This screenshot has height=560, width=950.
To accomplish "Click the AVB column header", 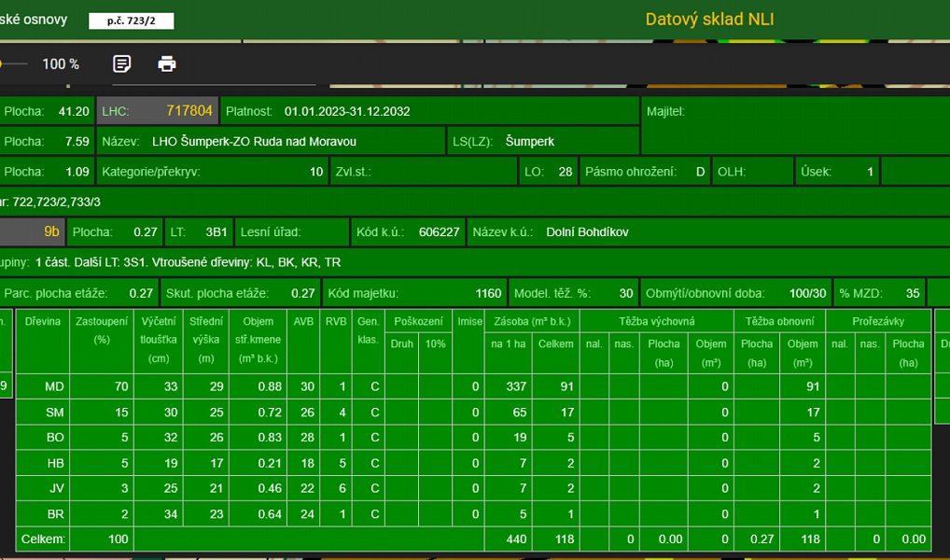I will [303, 342].
